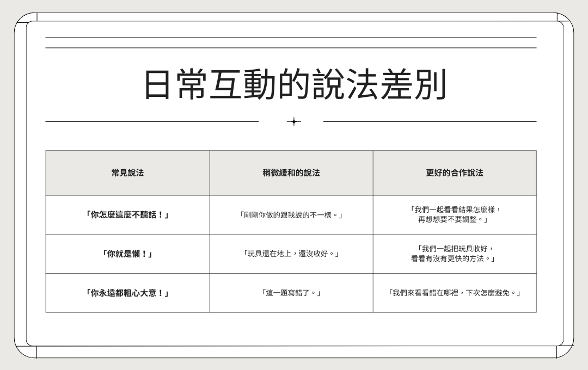Select the title 日常互動的說法差別

coord(294,84)
